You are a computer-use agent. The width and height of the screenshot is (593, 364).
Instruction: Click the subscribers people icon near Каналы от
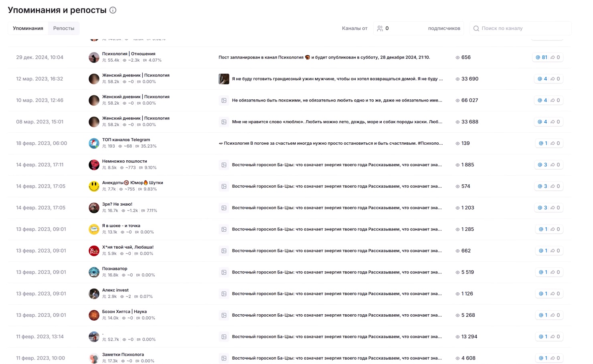pos(380,28)
